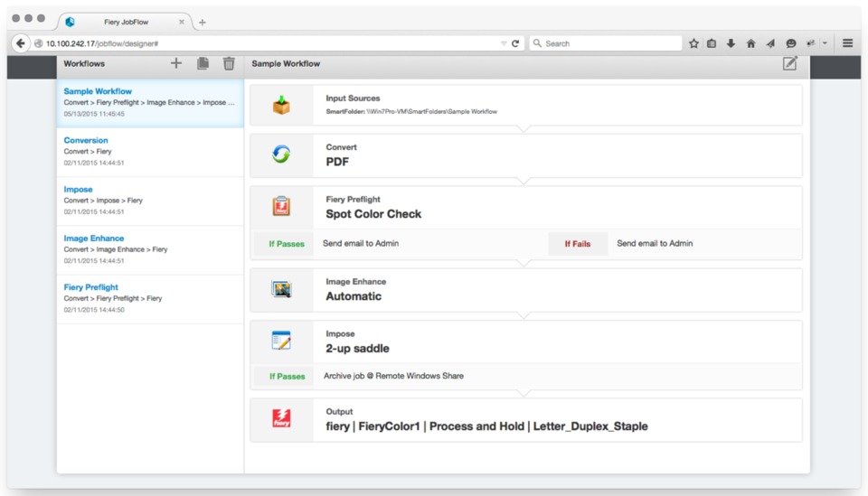Click the Spot Color Check preflight setting
Viewport: 868px width, 496px height.
[x=373, y=214]
